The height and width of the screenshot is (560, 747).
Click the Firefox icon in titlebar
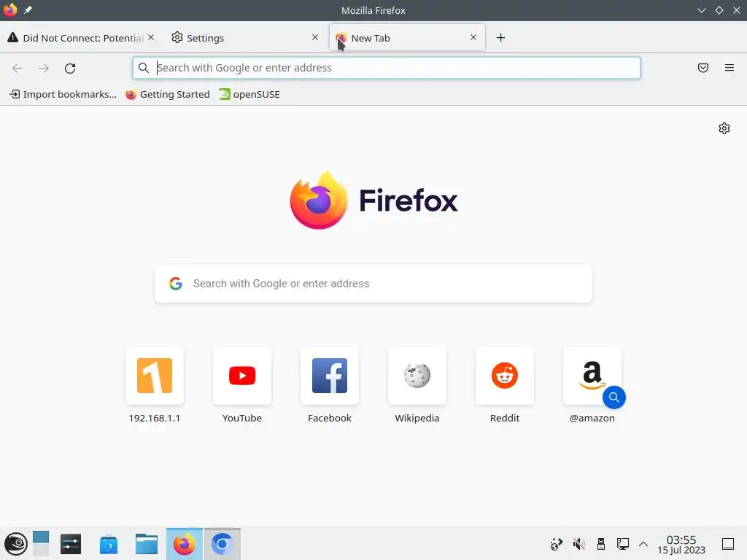tap(10, 10)
